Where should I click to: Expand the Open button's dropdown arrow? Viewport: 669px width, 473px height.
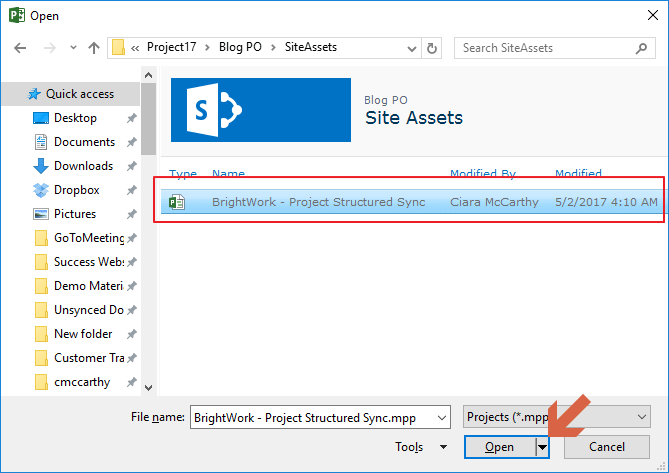click(x=542, y=447)
